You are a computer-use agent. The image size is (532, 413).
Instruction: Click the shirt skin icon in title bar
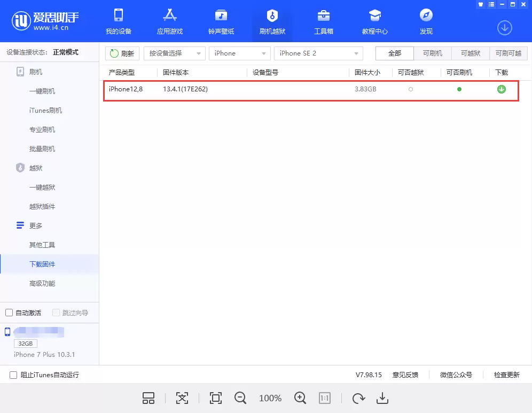(480, 4)
